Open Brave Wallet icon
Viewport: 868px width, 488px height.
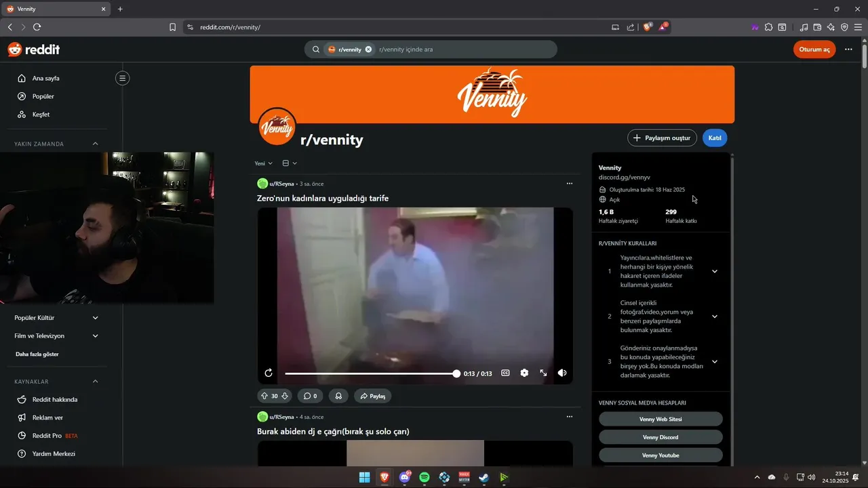817,27
